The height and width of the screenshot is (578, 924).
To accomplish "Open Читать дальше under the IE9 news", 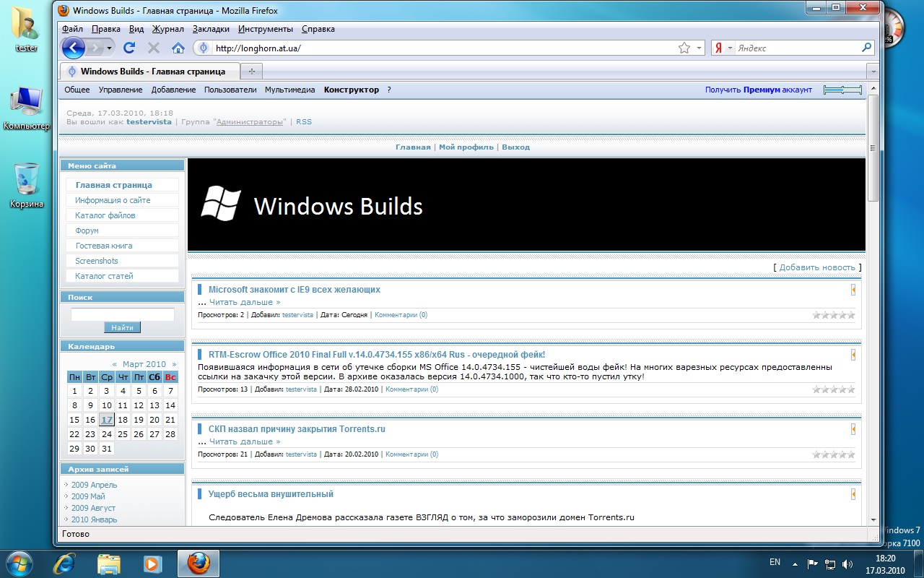I will tap(245, 302).
